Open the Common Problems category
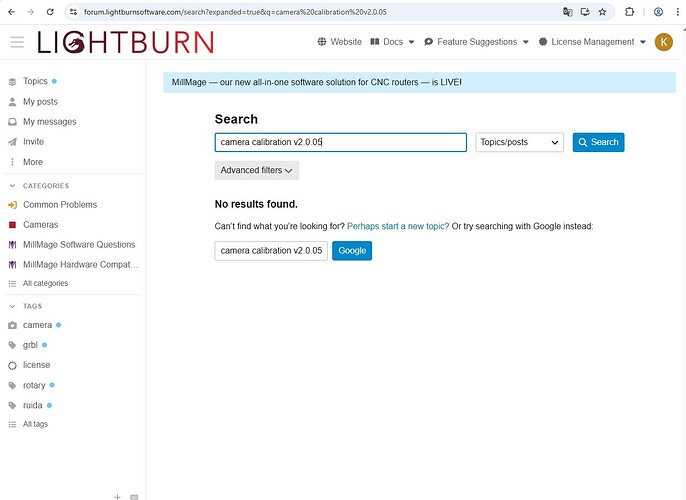 pyautogui.click(x=60, y=205)
